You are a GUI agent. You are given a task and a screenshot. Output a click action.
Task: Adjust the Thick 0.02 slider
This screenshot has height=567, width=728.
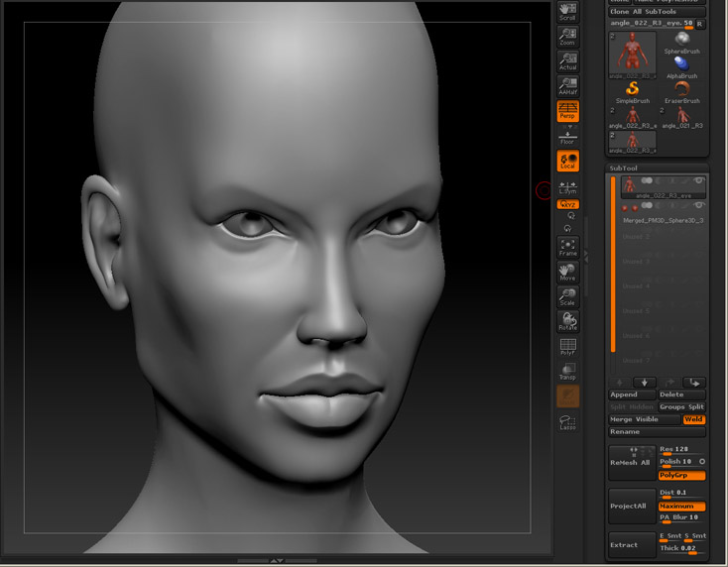[x=681, y=549]
